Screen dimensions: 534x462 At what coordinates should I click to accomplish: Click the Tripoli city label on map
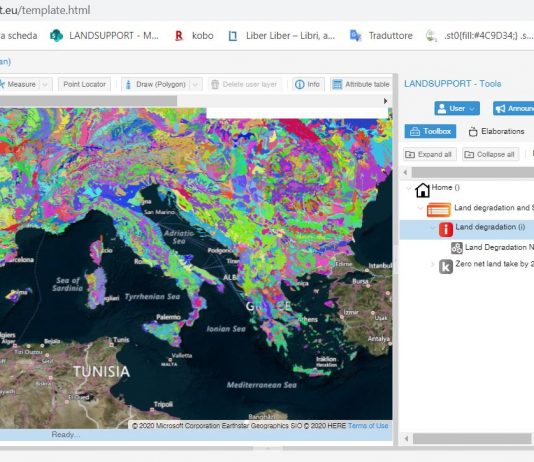tap(163, 404)
